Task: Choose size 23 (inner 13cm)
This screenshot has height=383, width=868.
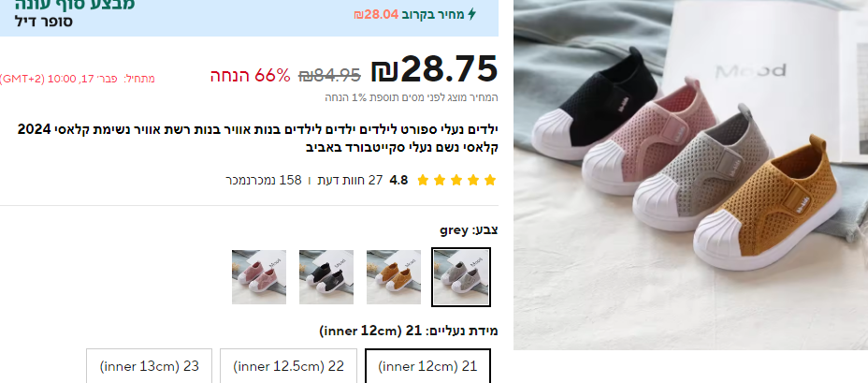Action: pos(149,366)
